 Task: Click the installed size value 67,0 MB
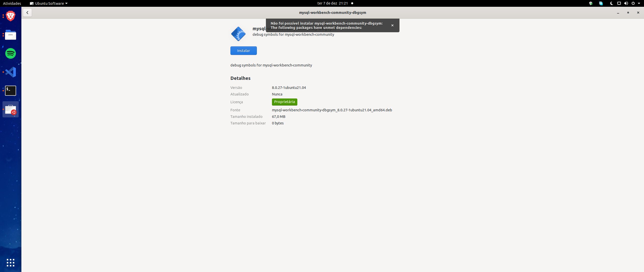278,117
